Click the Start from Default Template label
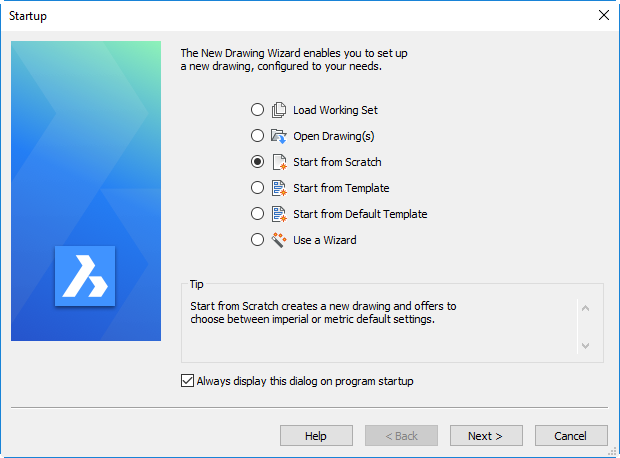Image resolution: width=620 pixels, height=458 pixels. (x=360, y=214)
